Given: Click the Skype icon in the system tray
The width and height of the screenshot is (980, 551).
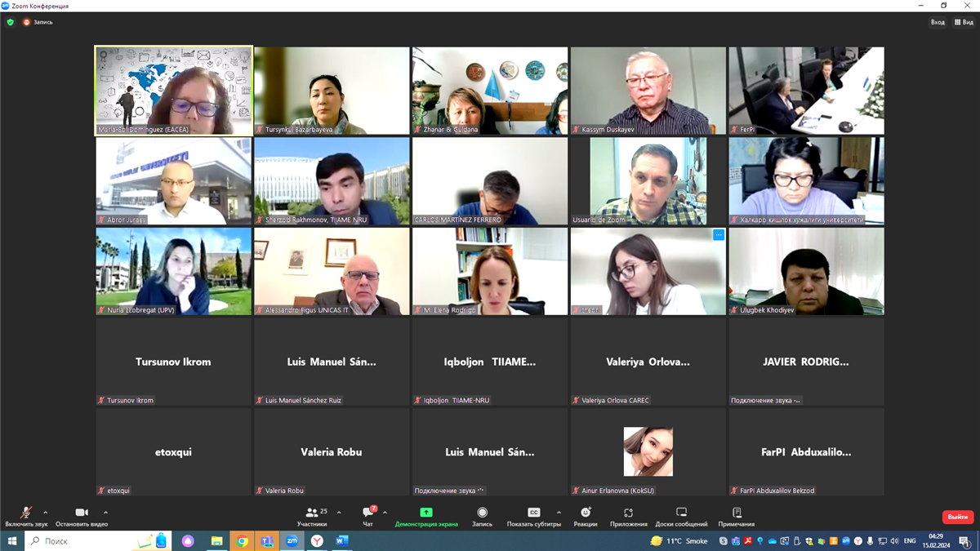Looking at the screenshot, I should coord(724,541).
